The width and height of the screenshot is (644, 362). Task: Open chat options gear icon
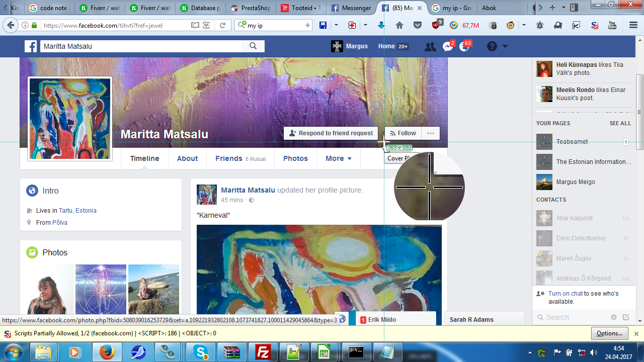click(x=614, y=317)
